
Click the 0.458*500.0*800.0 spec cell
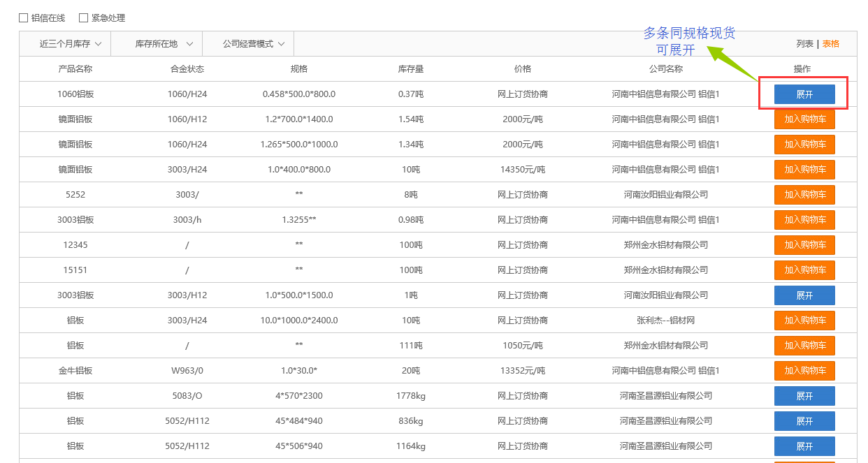point(299,94)
